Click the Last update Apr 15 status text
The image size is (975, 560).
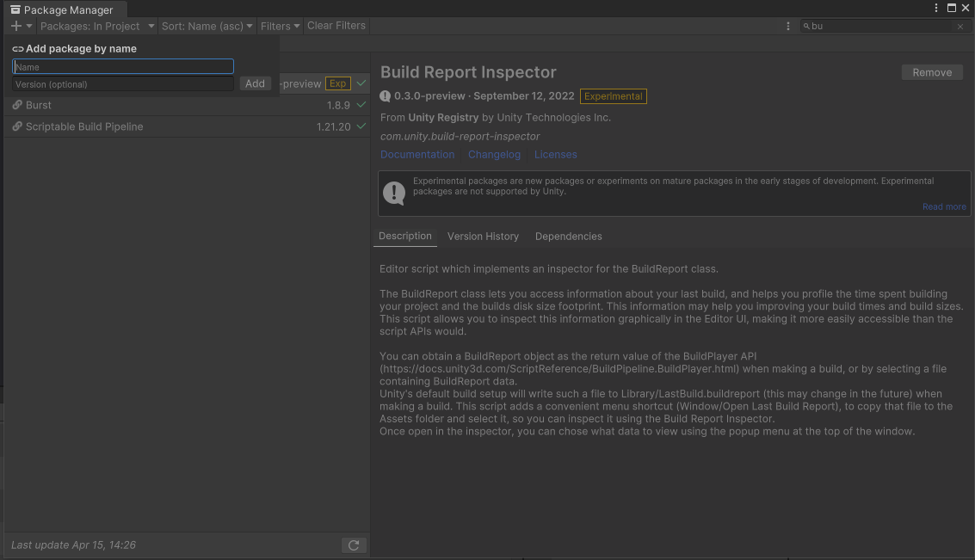click(73, 545)
